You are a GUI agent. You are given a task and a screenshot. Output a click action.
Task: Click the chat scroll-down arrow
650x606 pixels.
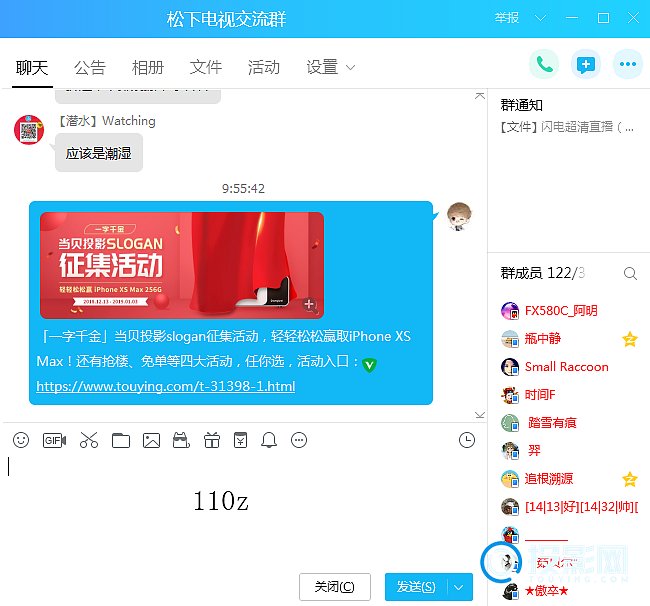[480, 415]
